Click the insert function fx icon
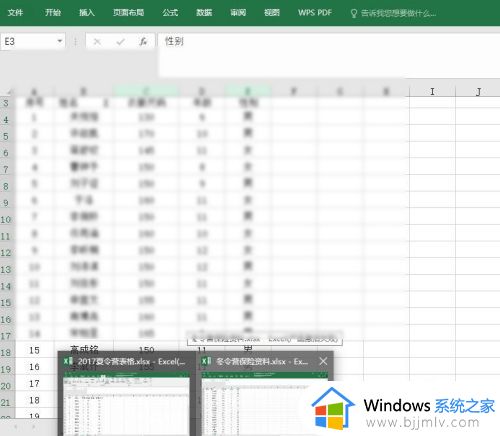The height and width of the screenshot is (436, 500). tap(143, 42)
